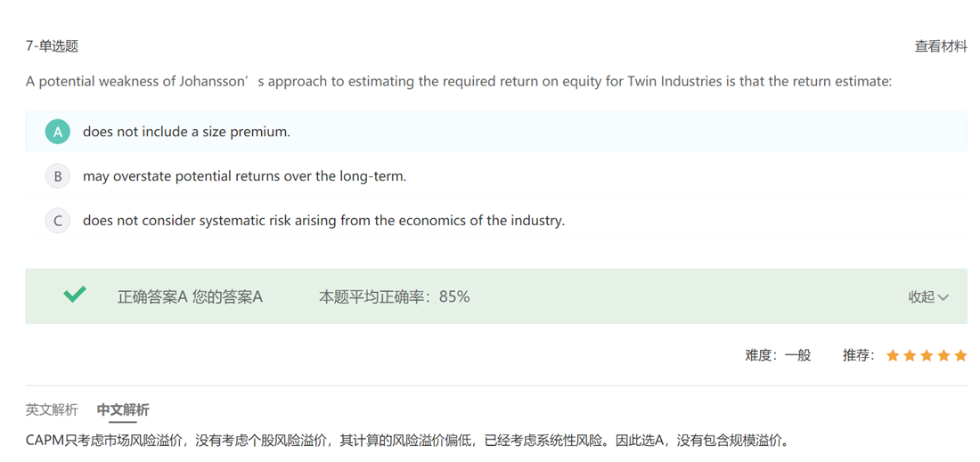This screenshot has width=980, height=462.
Task: Select the option B circle
Action: pos(58,176)
